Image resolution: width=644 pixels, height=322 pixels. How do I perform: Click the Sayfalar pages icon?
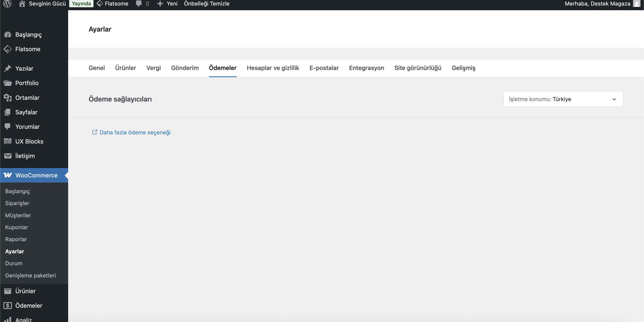(x=8, y=112)
